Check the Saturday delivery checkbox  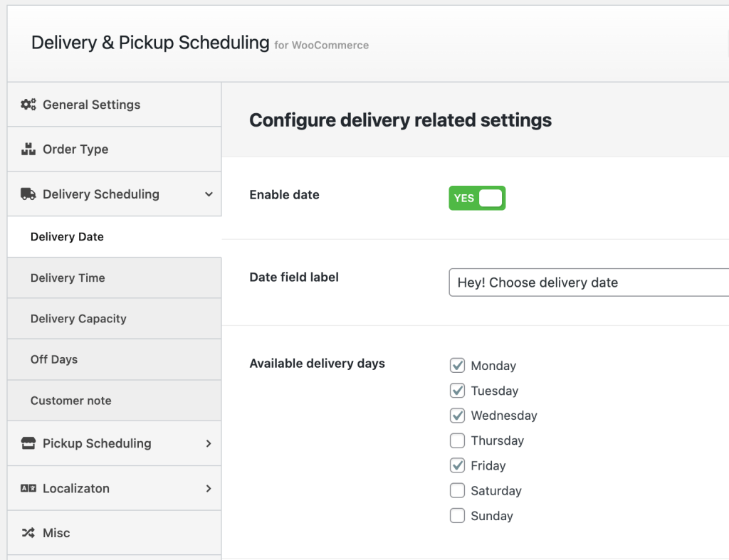point(457,490)
